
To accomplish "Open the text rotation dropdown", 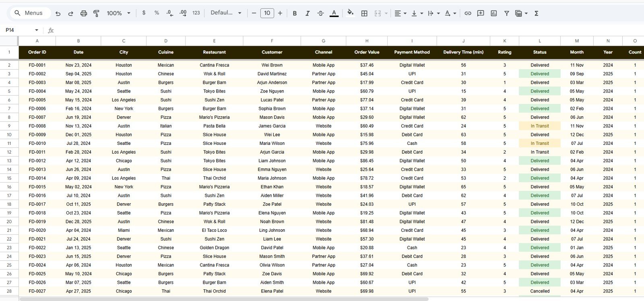I will click(450, 13).
